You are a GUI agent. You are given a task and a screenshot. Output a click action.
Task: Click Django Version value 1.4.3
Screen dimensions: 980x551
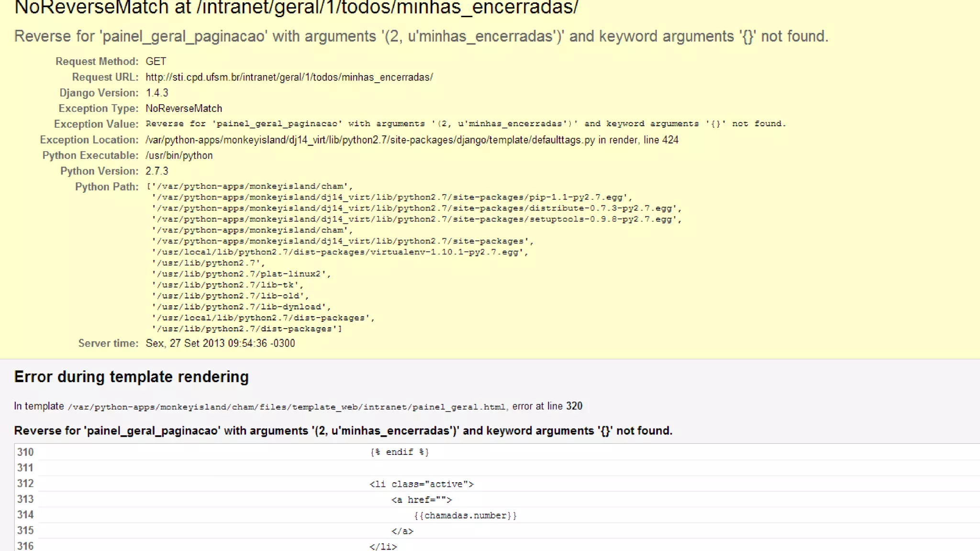coord(156,93)
